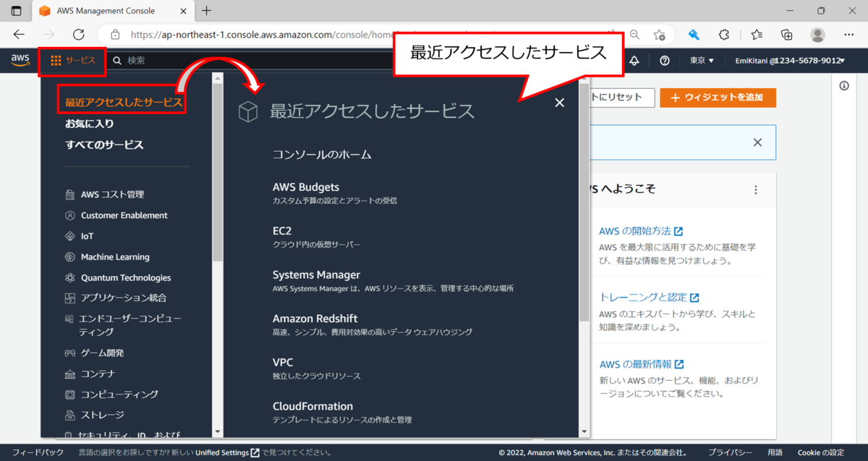Open the EmiKitani account dropdown
This screenshot has width=868, height=461.
(x=790, y=61)
